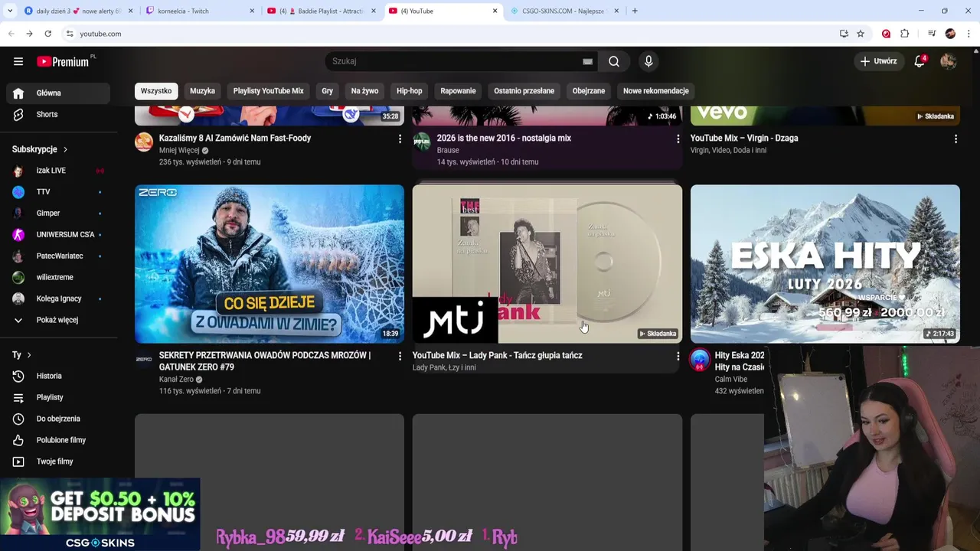
Task: Click the youtube.com address bar
Action: coord(452,34)
